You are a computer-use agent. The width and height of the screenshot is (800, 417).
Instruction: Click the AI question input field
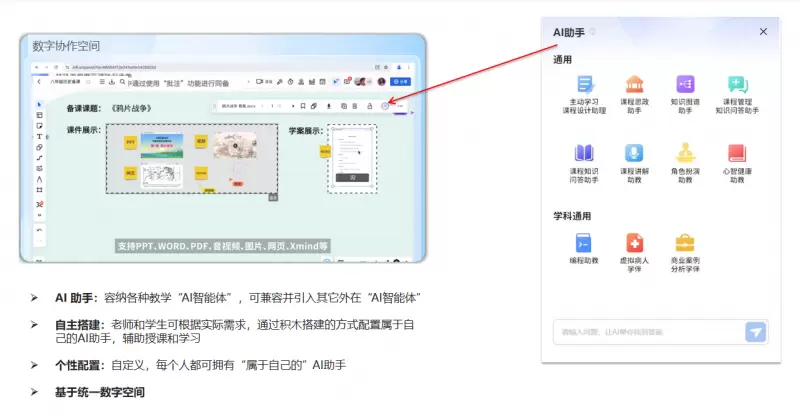[649, 332]
